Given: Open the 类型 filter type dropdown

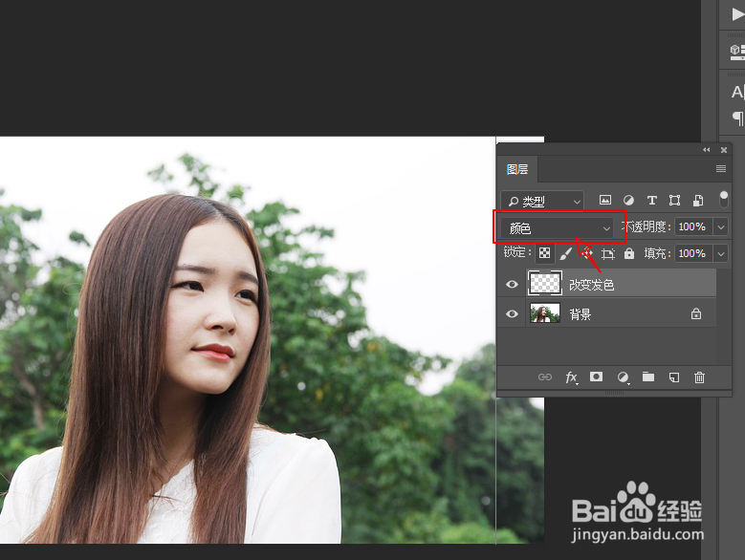Looking at the screenshot, I should 542,202.
